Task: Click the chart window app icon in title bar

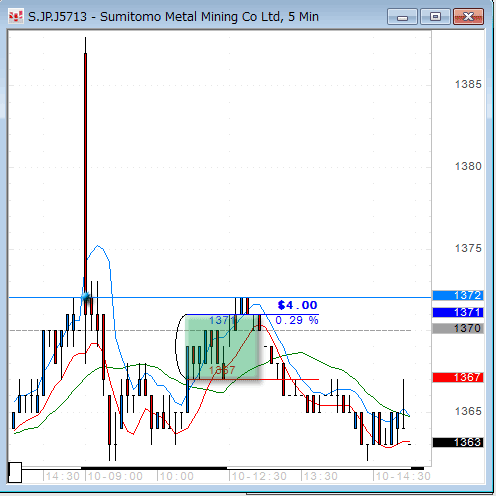Action: point(16,16)
